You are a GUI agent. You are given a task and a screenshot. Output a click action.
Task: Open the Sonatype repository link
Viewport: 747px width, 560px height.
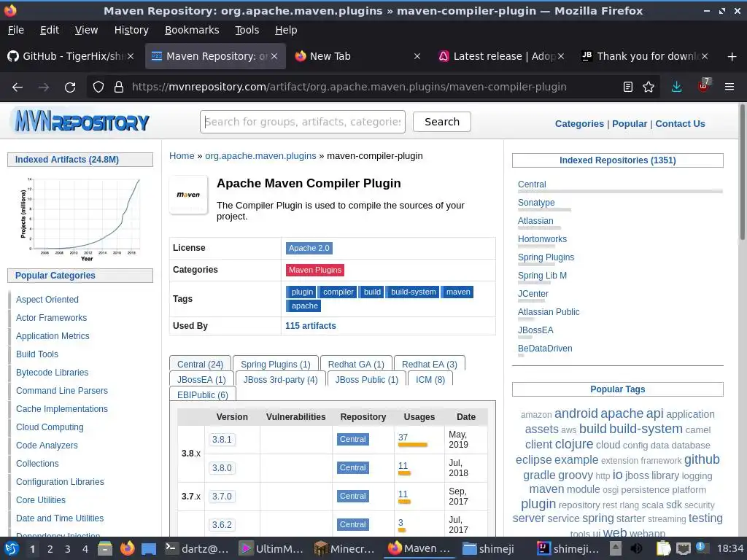536,203
